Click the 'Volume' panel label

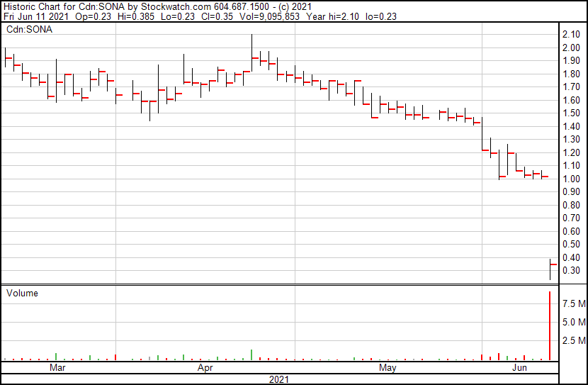(x=22, y=293)
